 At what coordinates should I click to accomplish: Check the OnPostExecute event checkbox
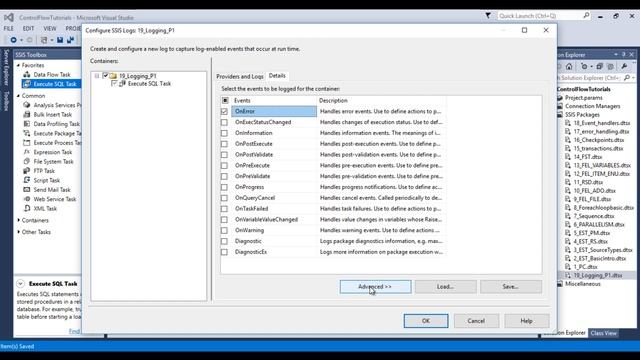(x=224, y=144)
